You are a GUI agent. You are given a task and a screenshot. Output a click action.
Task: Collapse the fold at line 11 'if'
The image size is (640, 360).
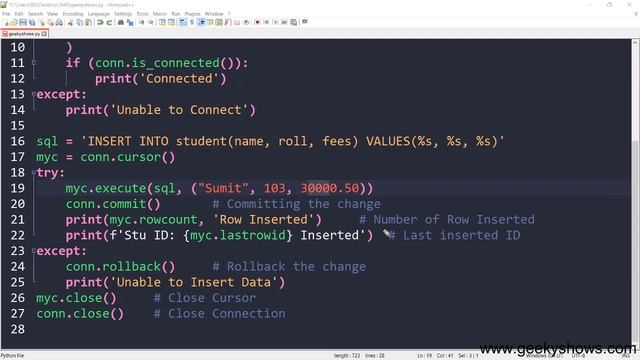pos(34,63)
